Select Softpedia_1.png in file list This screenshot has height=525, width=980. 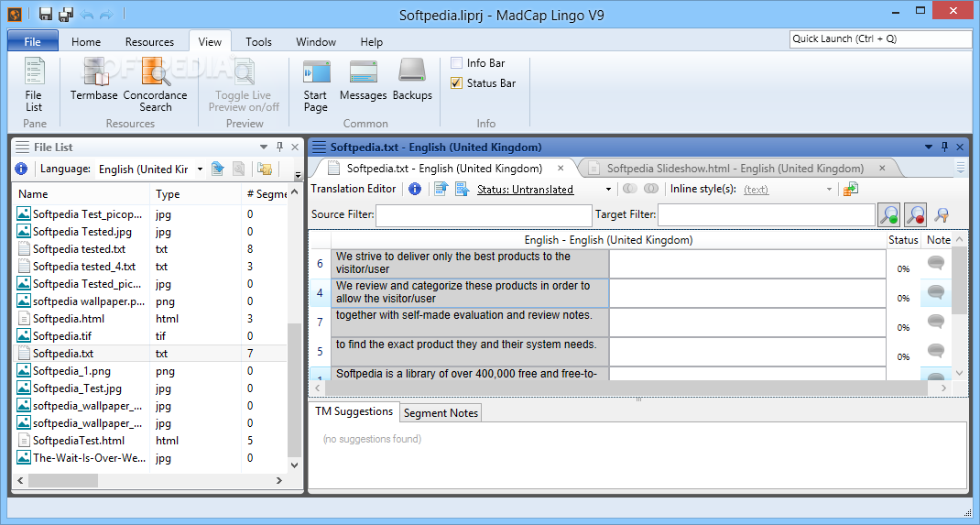[x=149, y=371]
